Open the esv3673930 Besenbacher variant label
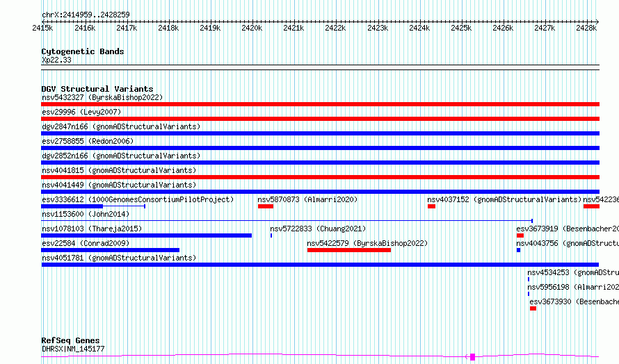Screen dimensions: 619x364 pos(574,301)
